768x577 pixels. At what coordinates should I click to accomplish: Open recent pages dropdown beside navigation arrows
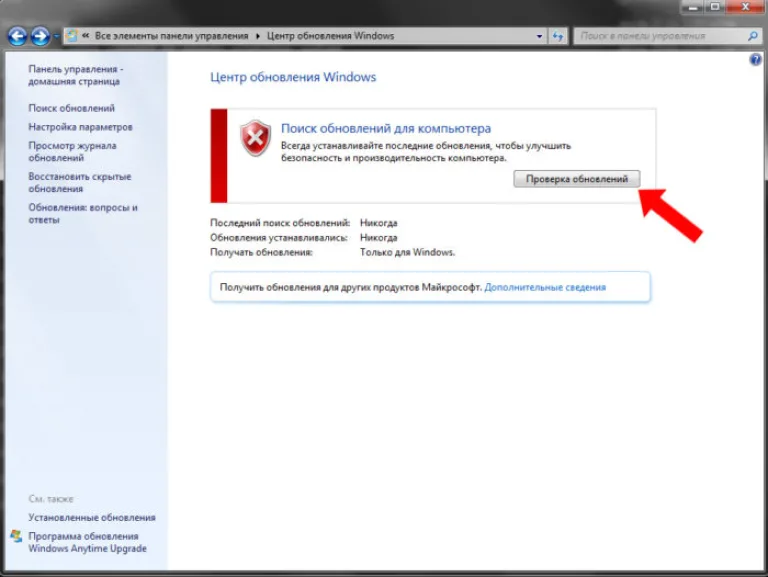coord(56,36)
